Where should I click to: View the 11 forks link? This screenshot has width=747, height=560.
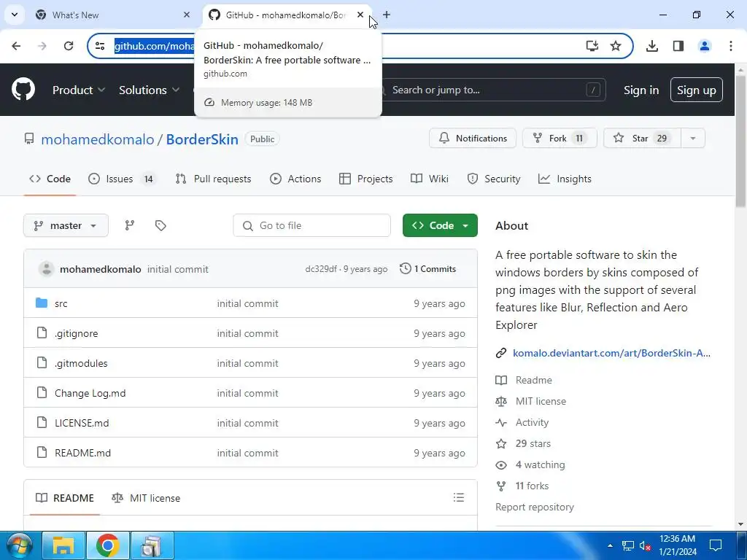[532, 486]
